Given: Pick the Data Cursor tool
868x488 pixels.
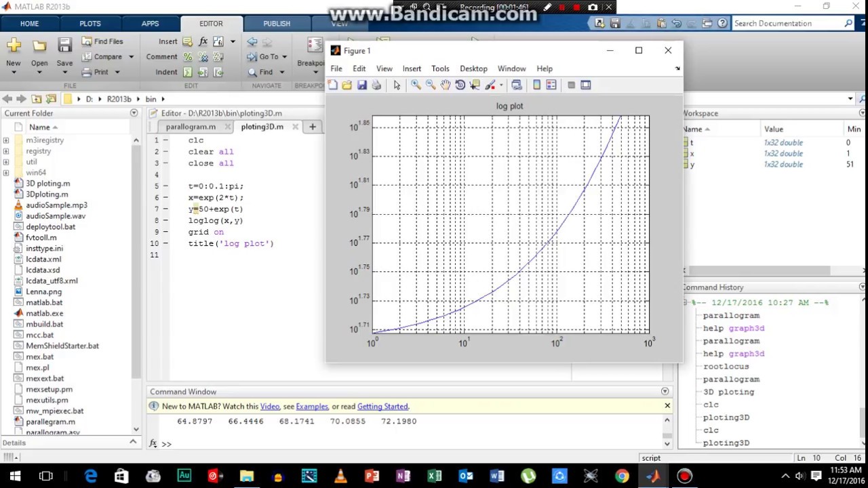Looking at the screenshot, I should pos(475,85).
